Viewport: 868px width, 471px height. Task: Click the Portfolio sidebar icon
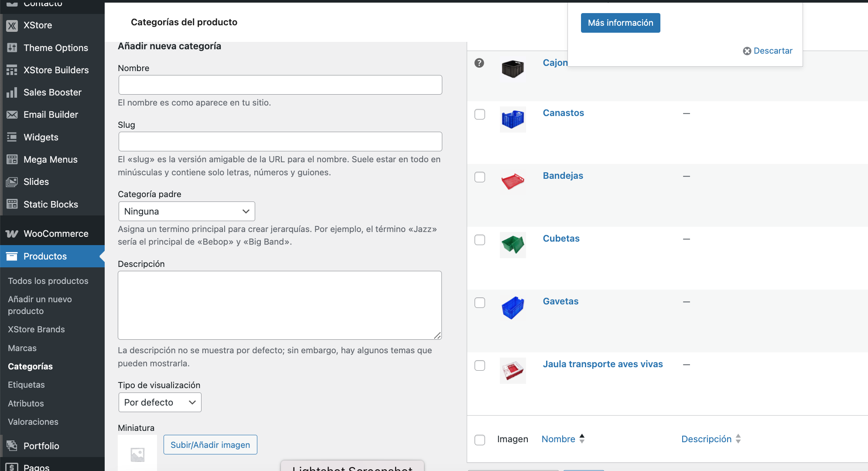point(12,446)
